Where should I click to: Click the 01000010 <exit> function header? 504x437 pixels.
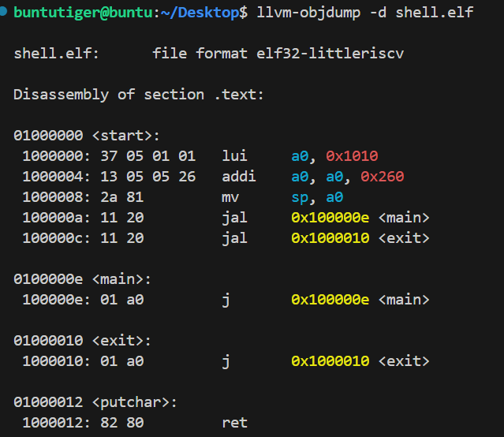(x=82, y=341)
